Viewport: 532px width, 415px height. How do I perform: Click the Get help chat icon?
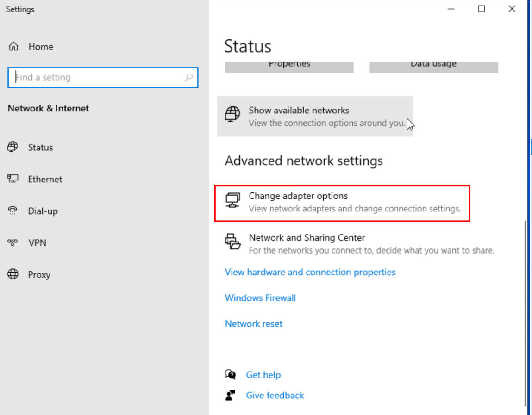click(x=230, y=374)
